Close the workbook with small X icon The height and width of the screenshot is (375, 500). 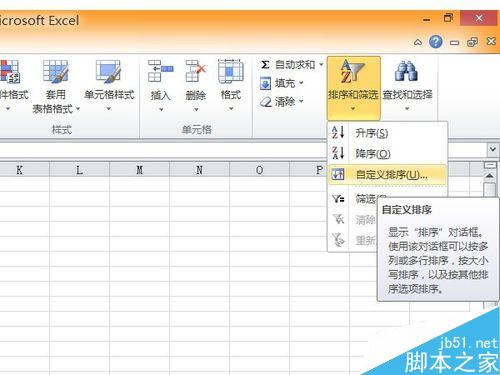point(491,41)
